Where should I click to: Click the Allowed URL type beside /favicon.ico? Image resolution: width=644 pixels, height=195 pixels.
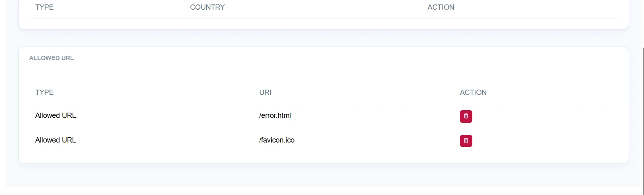[x=56, y=140]
